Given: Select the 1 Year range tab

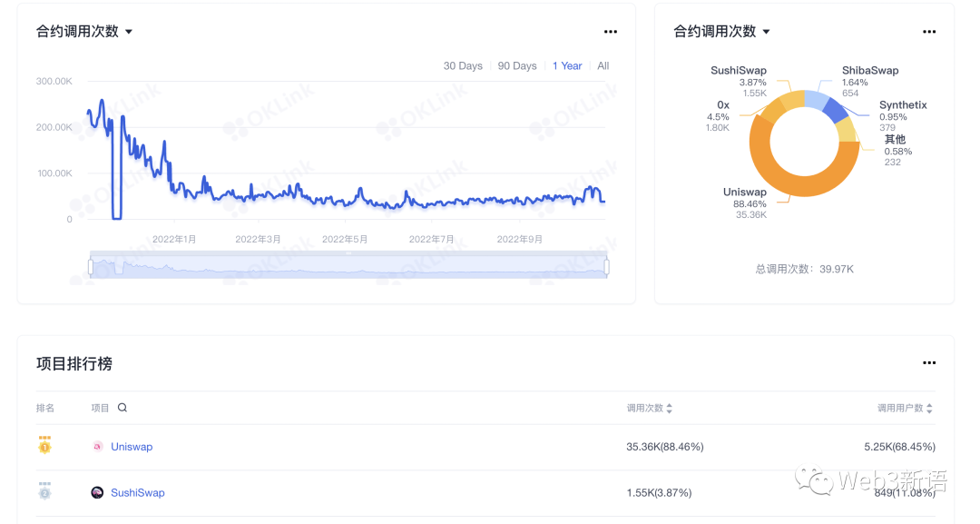Looking at the screenshot, I should tap(567, 65).
